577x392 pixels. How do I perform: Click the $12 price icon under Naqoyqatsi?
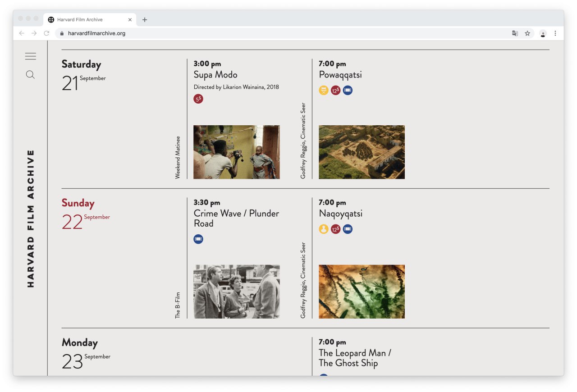tap(335, 229)
